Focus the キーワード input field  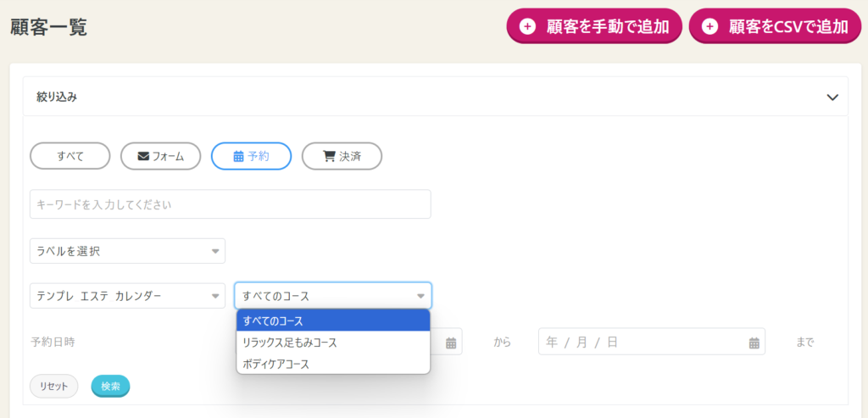click(230, 204)
